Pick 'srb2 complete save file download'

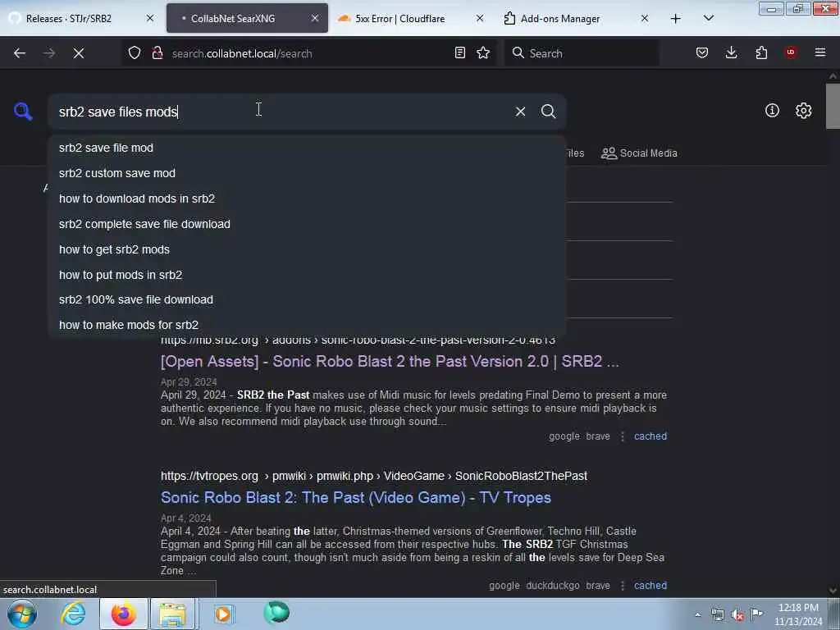[307, 224]
